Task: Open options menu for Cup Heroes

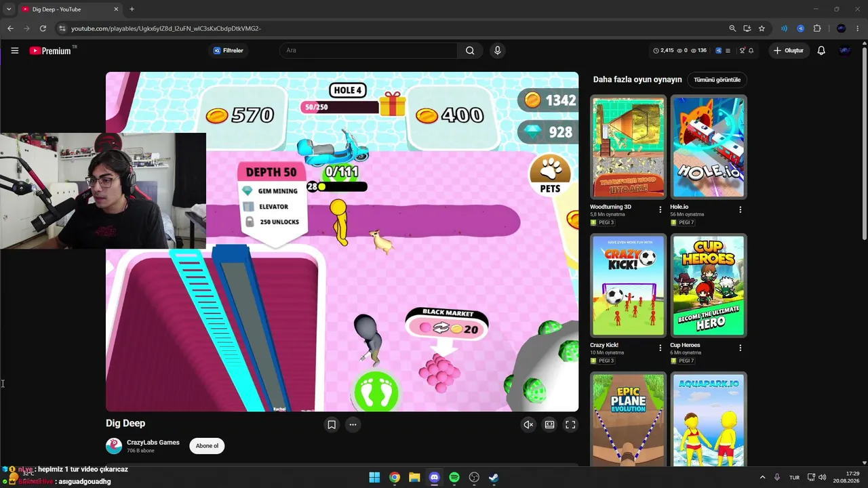Action: pos(740,348)
